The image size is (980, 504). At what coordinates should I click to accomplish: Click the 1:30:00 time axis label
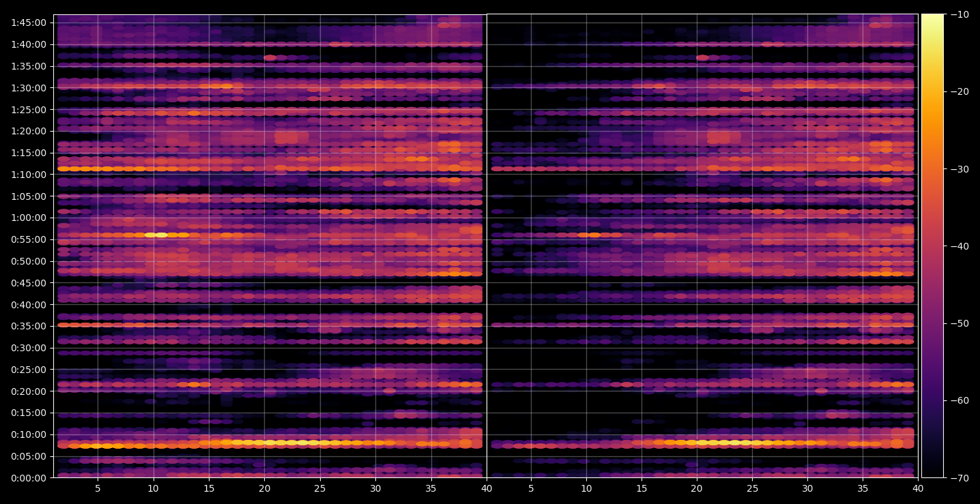29,88
